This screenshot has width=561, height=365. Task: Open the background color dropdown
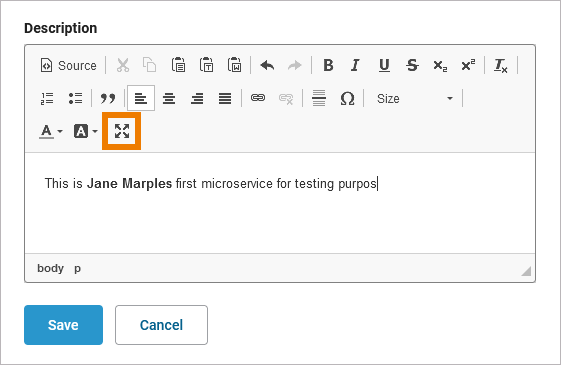click(x=85, y=131)
